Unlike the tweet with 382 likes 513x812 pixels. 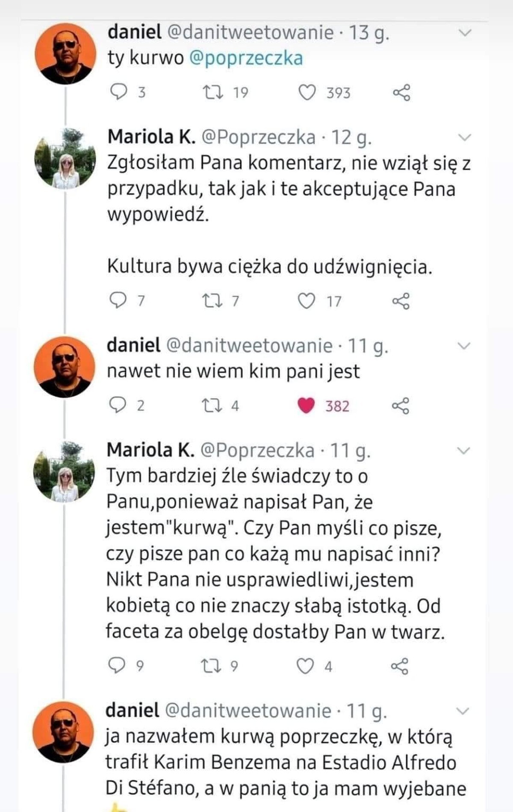306,406
